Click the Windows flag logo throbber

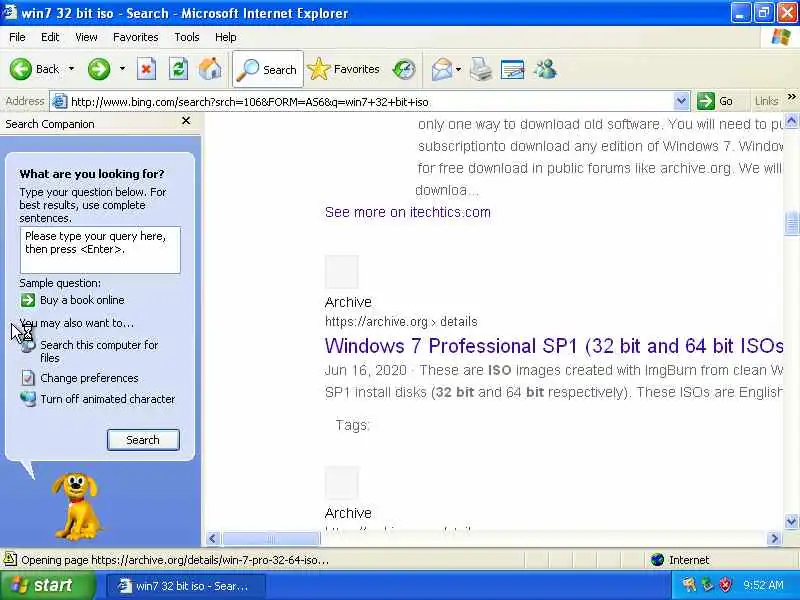click(781, 37)
